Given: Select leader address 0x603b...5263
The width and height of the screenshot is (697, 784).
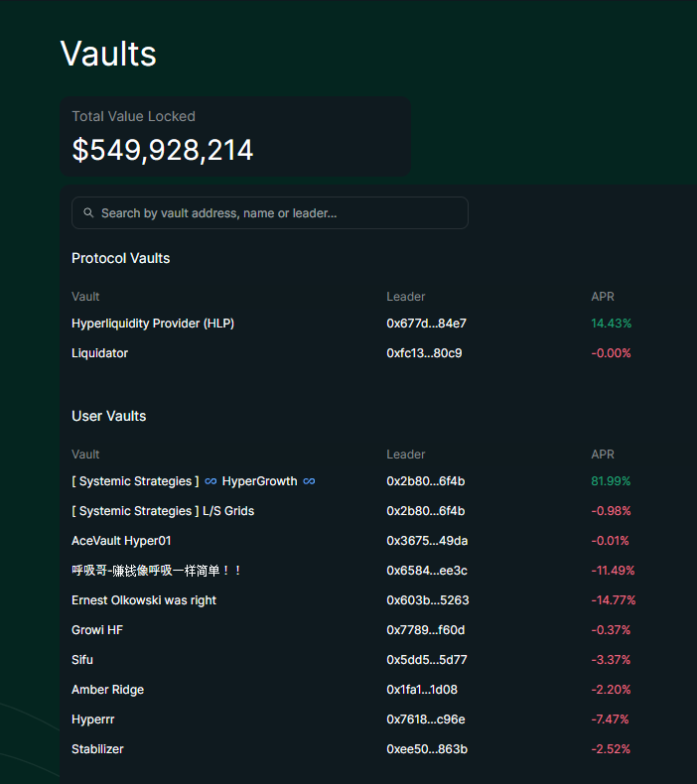Looking at the screenshot, I should pyautogui.click(x=427, y=600).
